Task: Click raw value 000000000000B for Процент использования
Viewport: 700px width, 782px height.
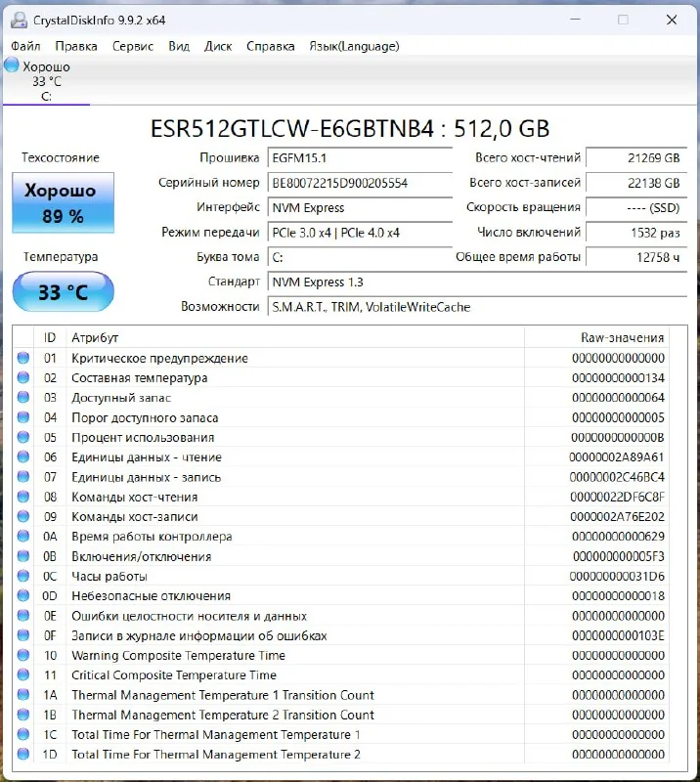Action: pos(618,437)
